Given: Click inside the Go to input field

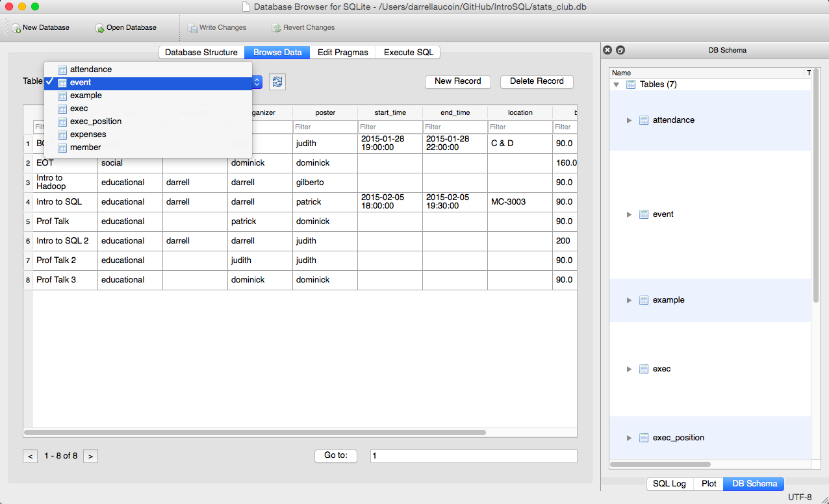Looking at the screenshot, I should (473, 456).
